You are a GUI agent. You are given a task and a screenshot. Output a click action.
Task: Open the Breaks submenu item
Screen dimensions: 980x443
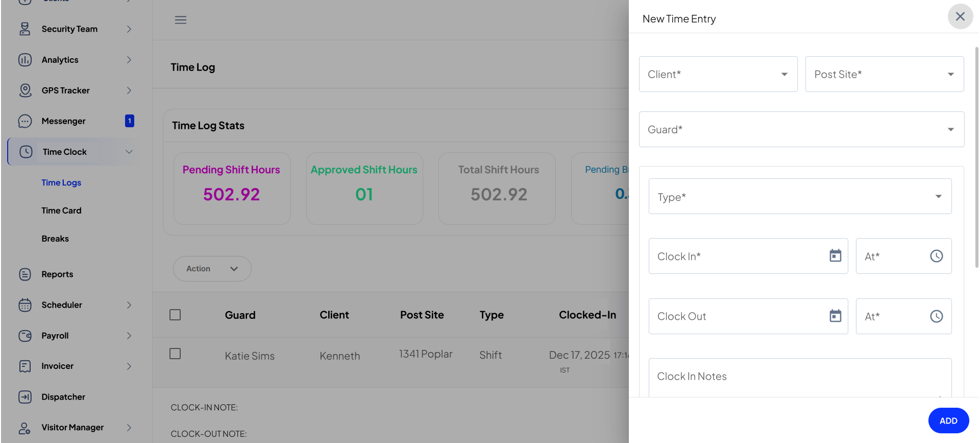coord(55,239)
